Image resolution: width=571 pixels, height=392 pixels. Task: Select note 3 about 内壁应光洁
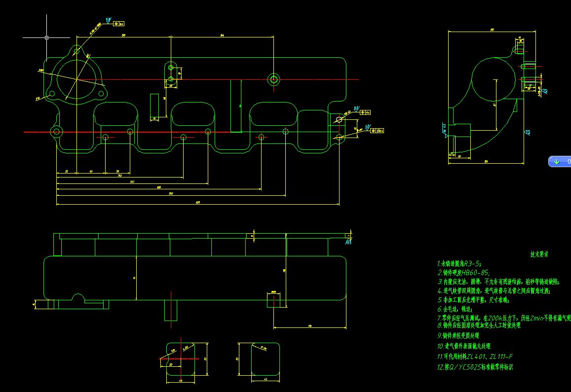click(498, 282)
